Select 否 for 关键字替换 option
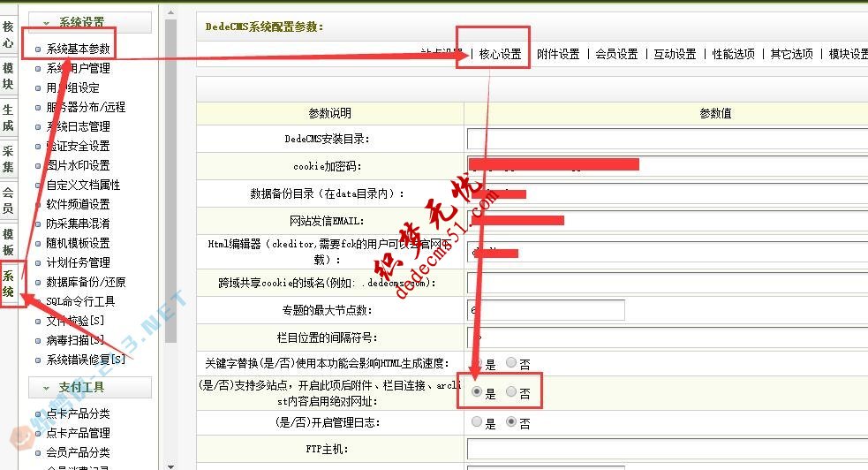This screenshot has height=470, width=868. [511, 362]
